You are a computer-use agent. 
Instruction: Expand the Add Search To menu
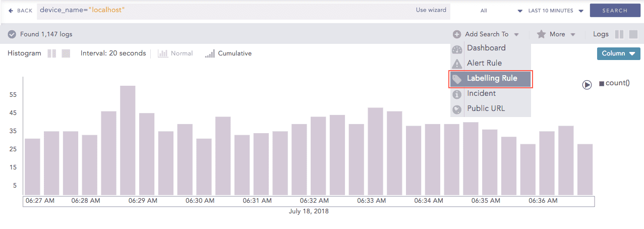click(x=487, y=34)
